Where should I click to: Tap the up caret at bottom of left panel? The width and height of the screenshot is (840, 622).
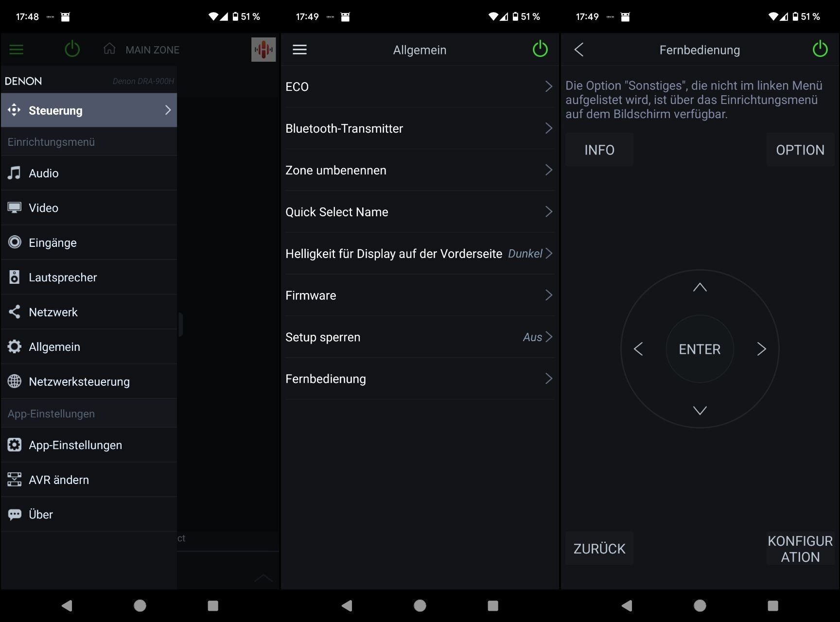pos(263,578)
